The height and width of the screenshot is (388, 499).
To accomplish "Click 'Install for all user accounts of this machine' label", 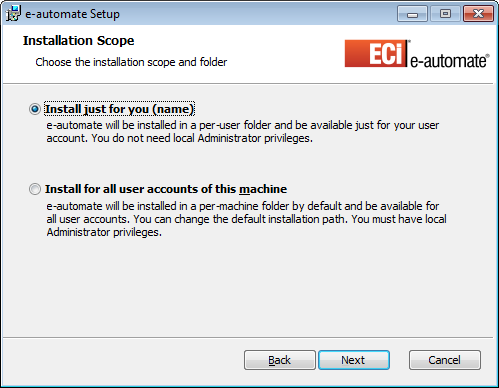I will coord(166,189).
